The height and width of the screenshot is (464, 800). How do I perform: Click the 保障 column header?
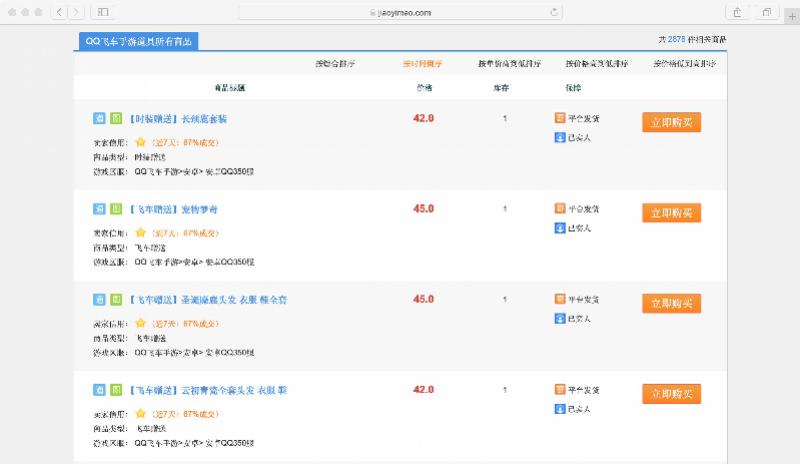pyautogui.click(x=573, y=88)
